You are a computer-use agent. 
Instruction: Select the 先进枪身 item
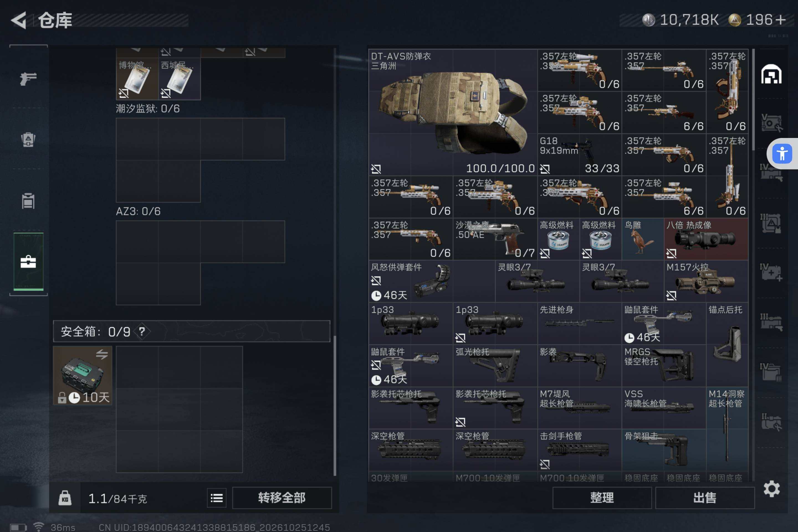tap(579, 323)
